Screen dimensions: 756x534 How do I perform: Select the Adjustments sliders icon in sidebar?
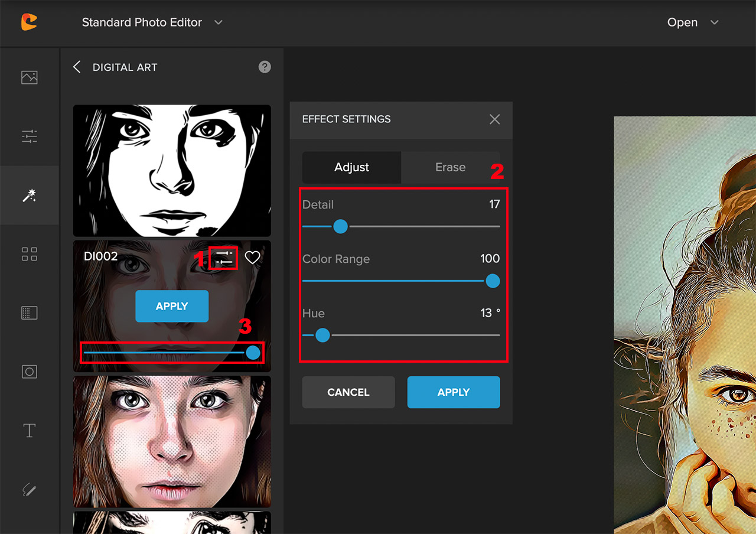29,136
